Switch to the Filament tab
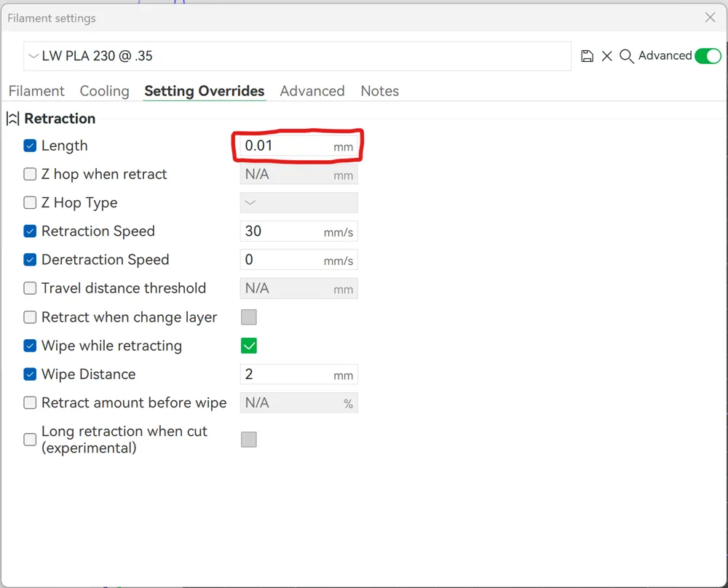 (x=36, y=91)
